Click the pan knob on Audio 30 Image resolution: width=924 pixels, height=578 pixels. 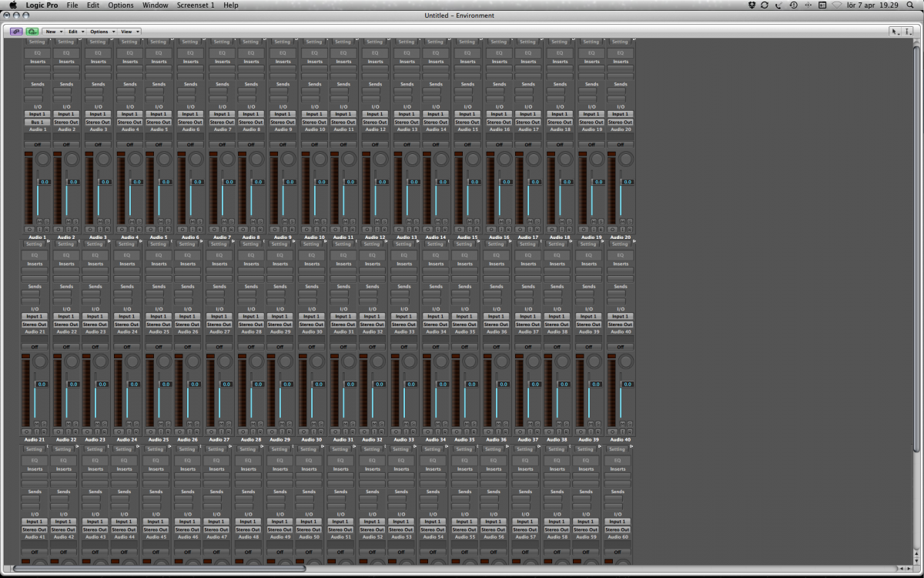[316, 361]
